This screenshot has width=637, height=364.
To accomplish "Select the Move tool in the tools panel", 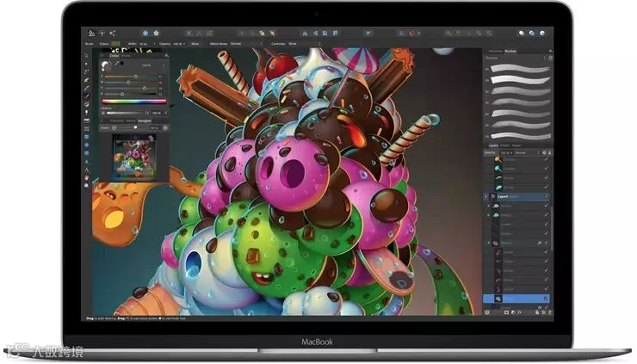I will pyautogui.click(x=87, y=56).
